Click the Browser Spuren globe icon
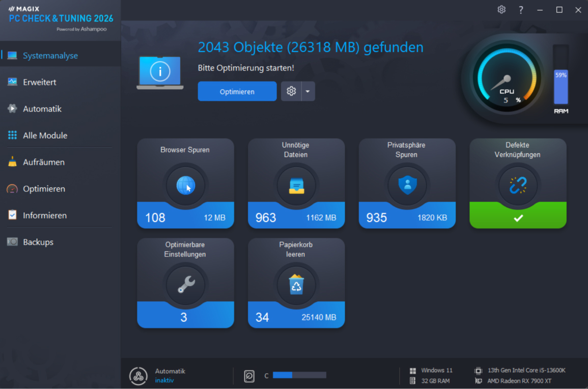The height and width of the screenshot is (389, 588). tap(185, 186)
